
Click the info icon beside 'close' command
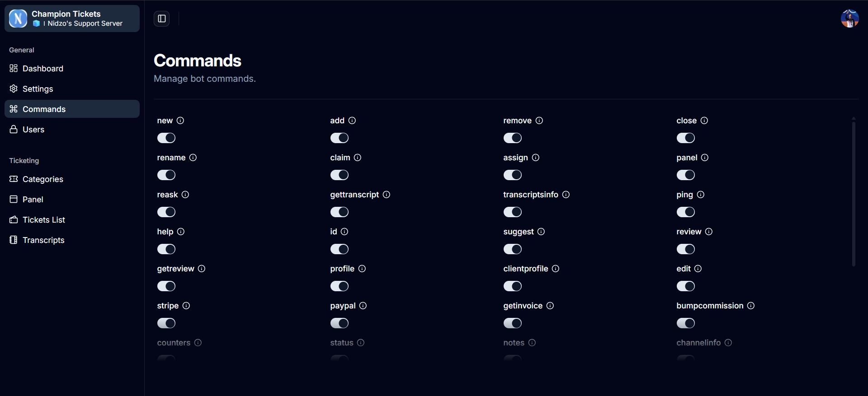click(x=704, y=121)
